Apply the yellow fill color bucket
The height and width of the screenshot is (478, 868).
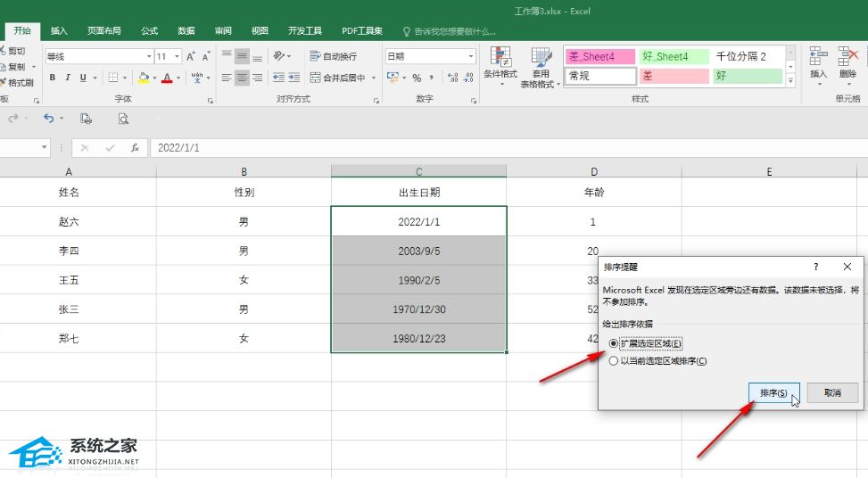(x=144, y=78)
